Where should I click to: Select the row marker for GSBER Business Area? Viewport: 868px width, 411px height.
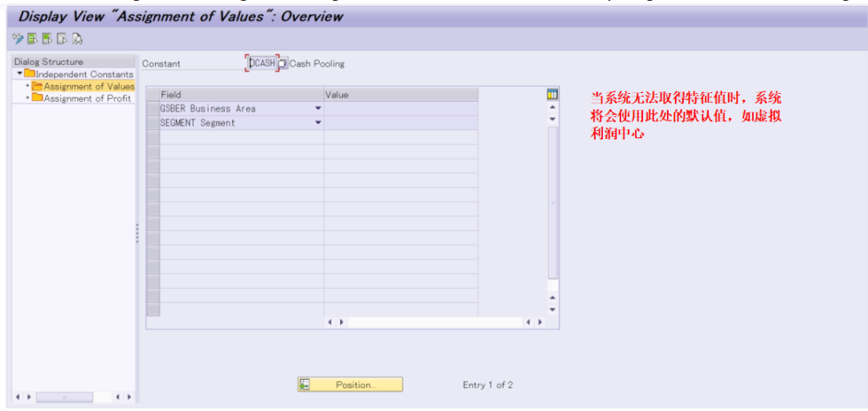tap(153, 108)
